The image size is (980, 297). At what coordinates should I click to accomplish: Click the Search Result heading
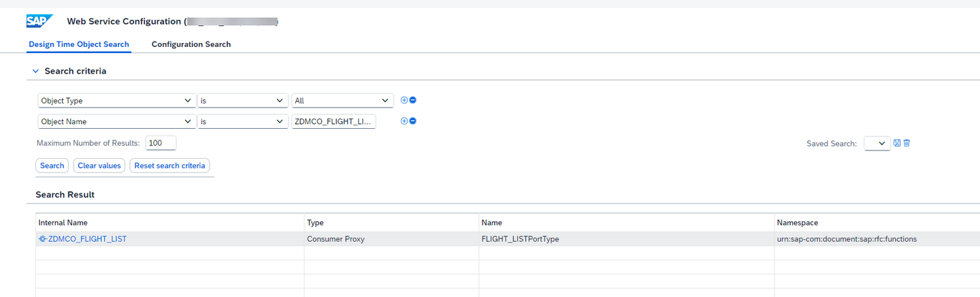(65, 195)
